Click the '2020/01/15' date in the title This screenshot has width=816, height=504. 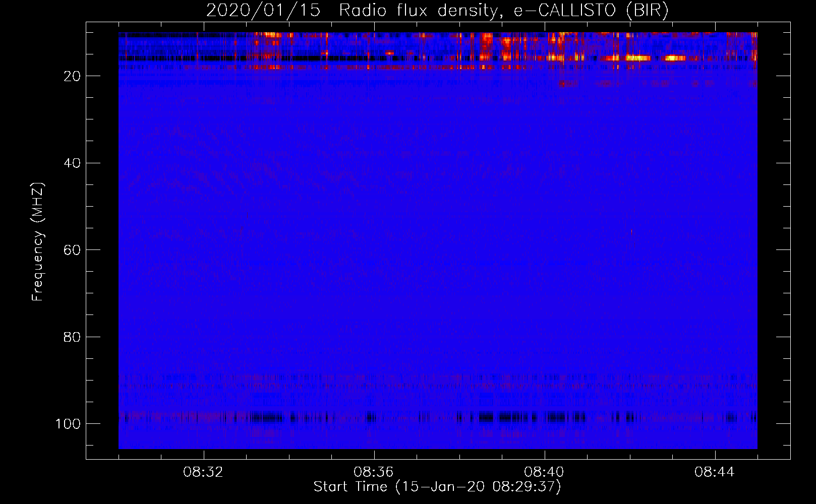(x=263, y=11)
